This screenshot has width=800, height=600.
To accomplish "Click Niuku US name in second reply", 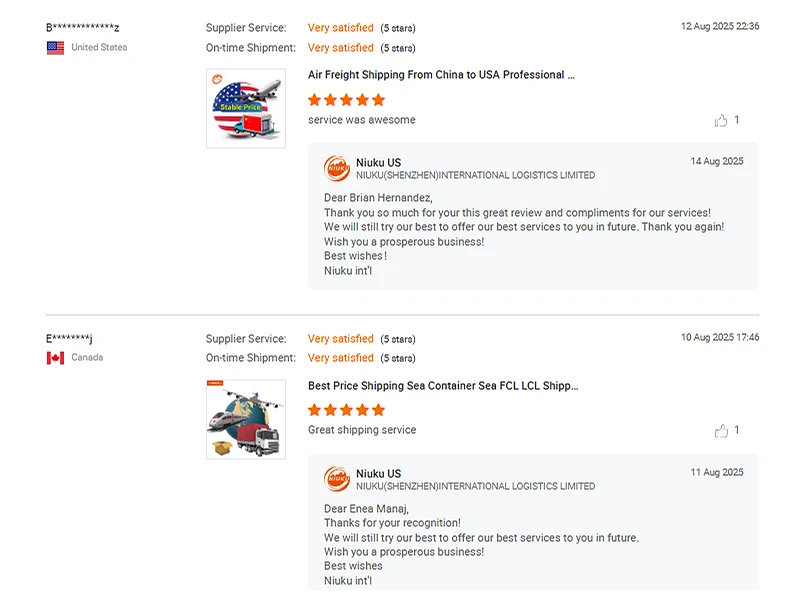I will pos(378,473).
